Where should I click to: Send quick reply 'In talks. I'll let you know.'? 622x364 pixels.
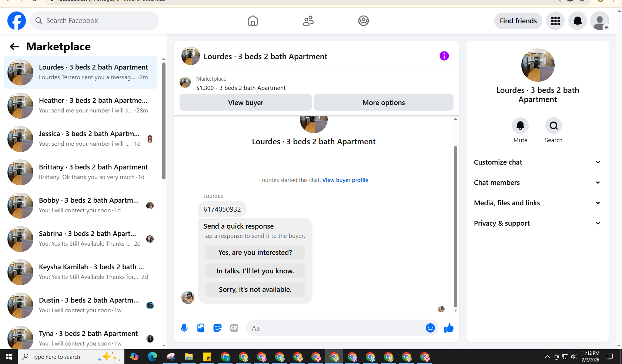255,271
